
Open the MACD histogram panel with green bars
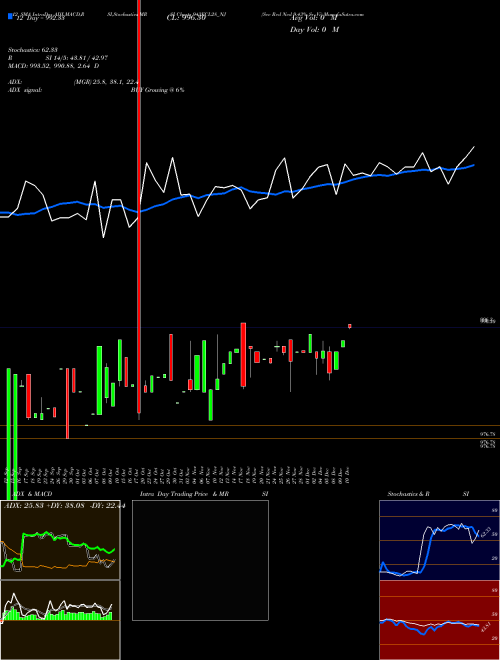(x=60, y=620)
